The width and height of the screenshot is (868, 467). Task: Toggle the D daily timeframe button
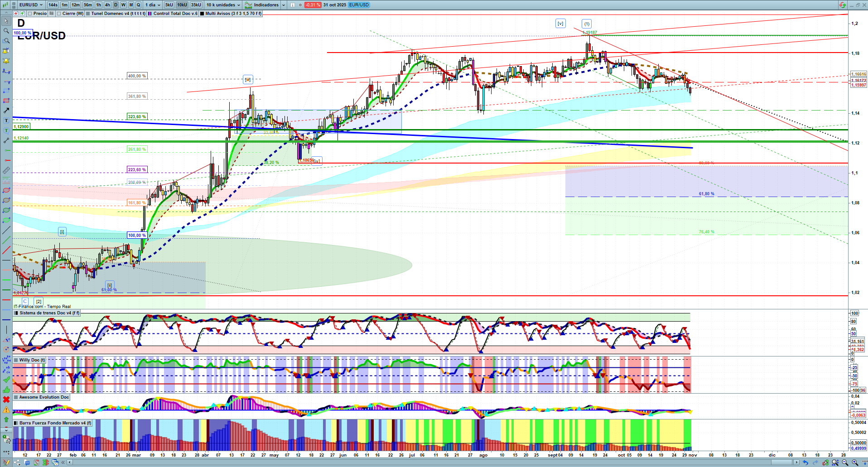click(116, 5)
